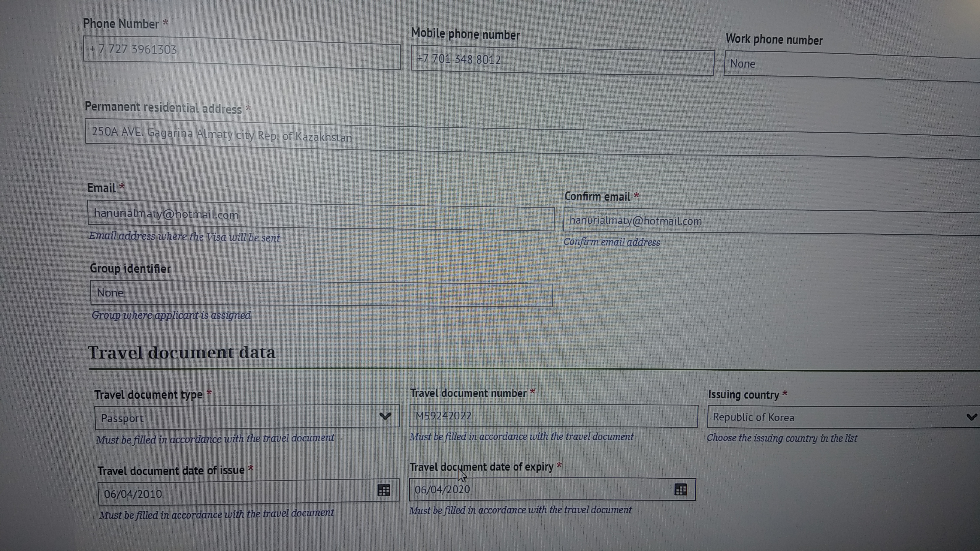The width and height of the screenshot is (980, 551).
Task: Click the Email input field
Action: (x=321, y=215)
